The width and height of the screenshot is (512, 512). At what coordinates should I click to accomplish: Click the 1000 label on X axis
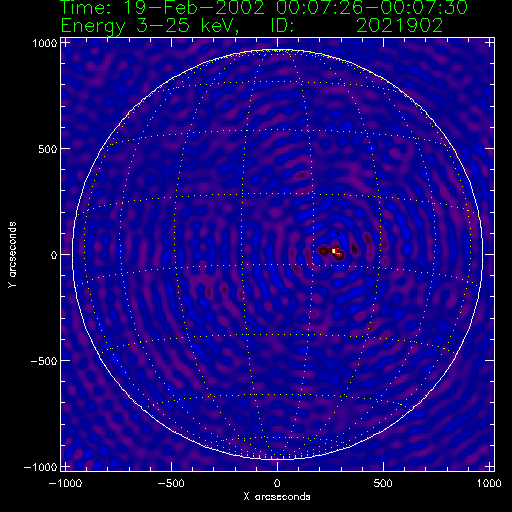pos(489,483)
